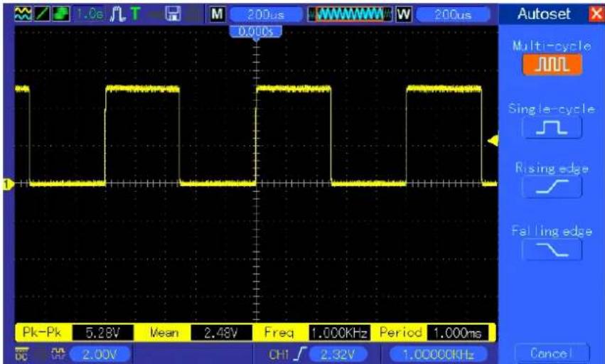The width and height of the screenshot is (605, 364).
Task: Select the Falling edge autoset icon
Action: click(x=552, y=250)
